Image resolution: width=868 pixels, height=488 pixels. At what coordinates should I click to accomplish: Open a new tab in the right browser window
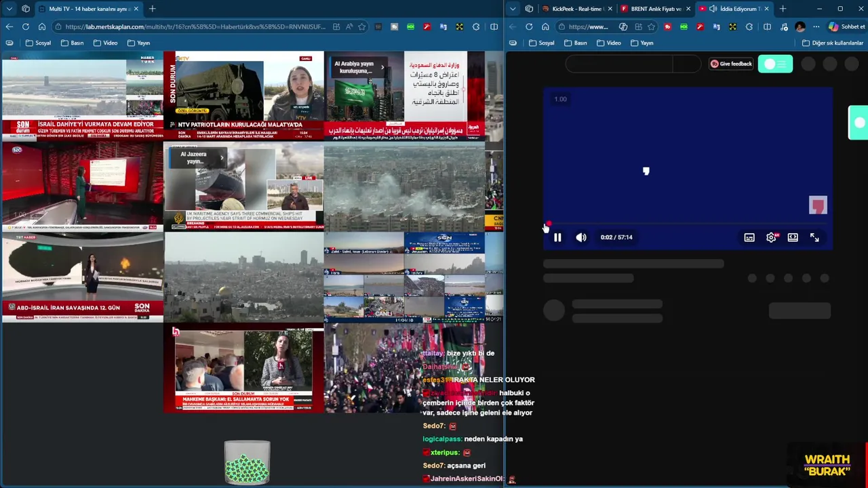pyautogui.click(x=783, y=9)
